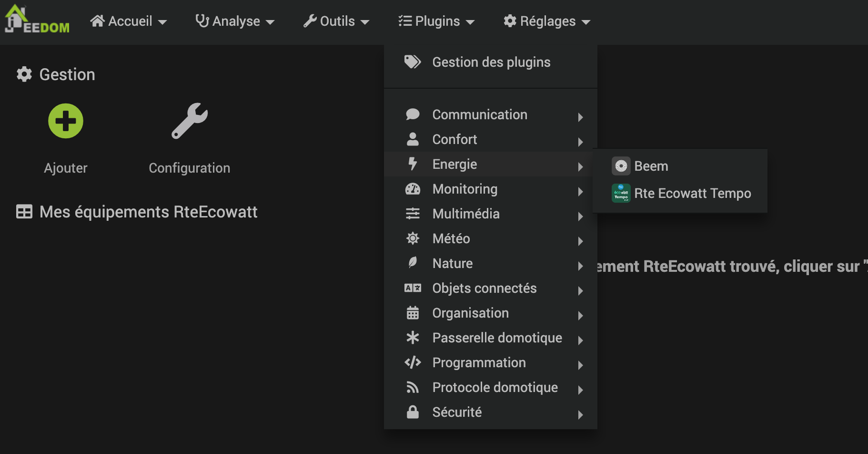Click the Communication speech bubble icon
Viewport: 868px width, 454px height.
point(413,114)
